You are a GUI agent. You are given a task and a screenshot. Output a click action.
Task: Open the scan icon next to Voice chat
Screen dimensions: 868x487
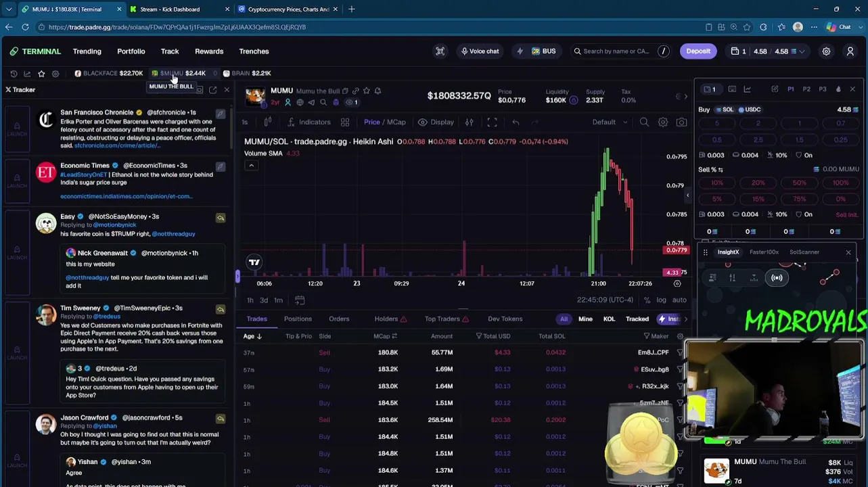[x=440, y=51]
